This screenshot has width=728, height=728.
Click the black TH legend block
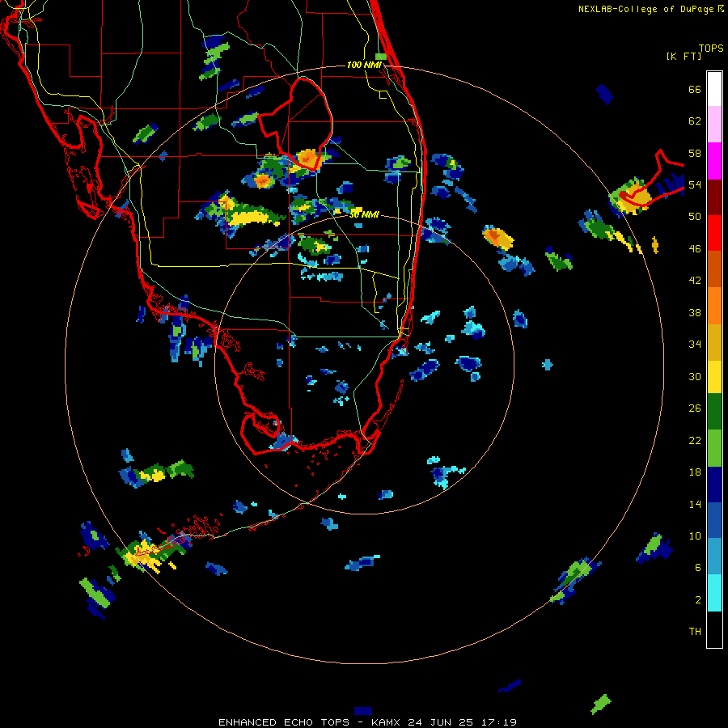point(714,629)
